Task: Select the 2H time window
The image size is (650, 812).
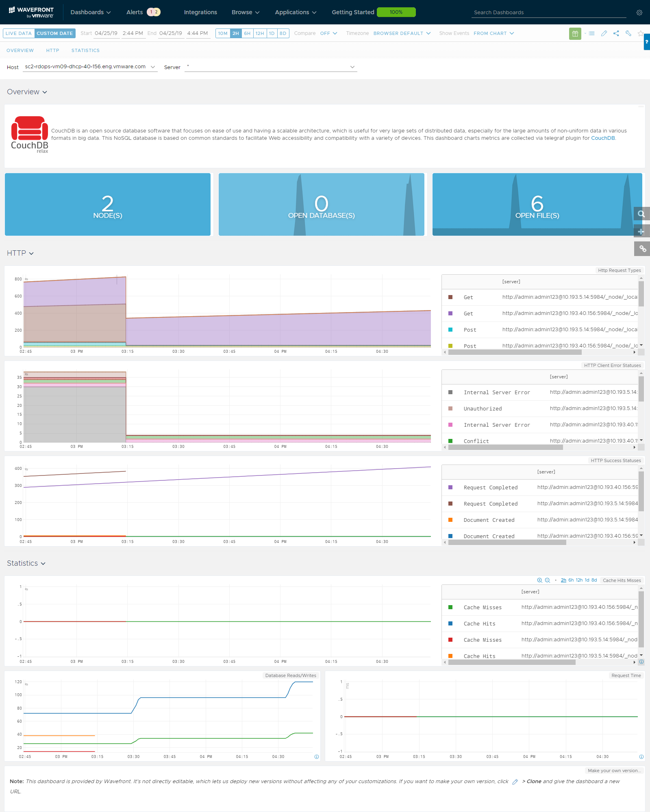Action: tap(236, 33)
